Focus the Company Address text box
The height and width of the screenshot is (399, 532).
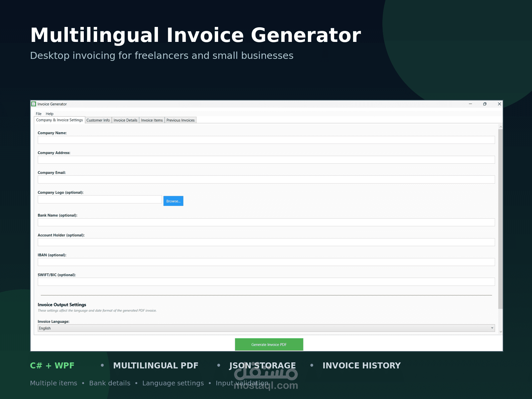coord(266,160)
